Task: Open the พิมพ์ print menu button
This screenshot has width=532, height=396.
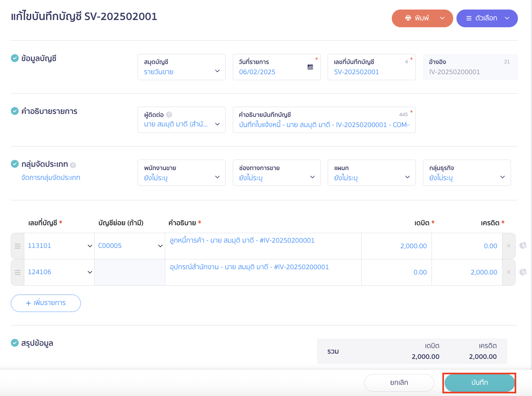Action: (x=422, y=18)
